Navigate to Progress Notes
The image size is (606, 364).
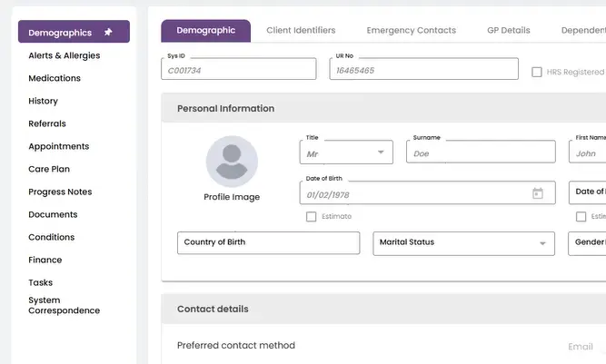point(60,192)
